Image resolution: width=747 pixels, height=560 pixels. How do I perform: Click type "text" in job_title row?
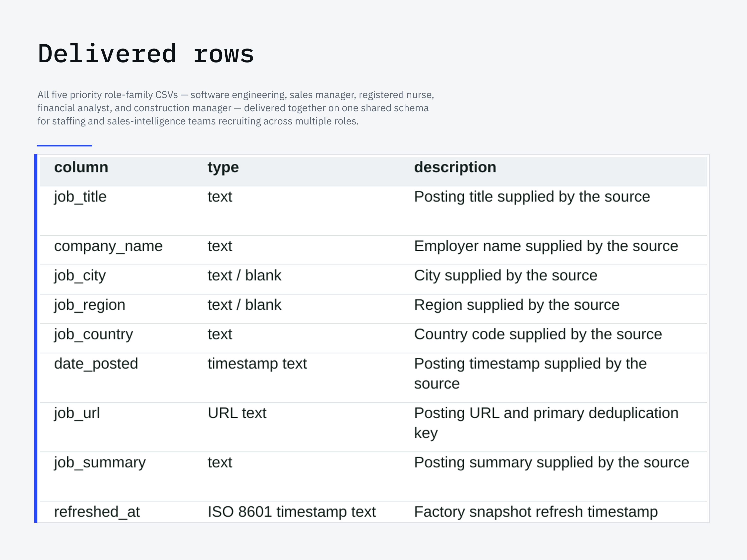pos(220,197)
